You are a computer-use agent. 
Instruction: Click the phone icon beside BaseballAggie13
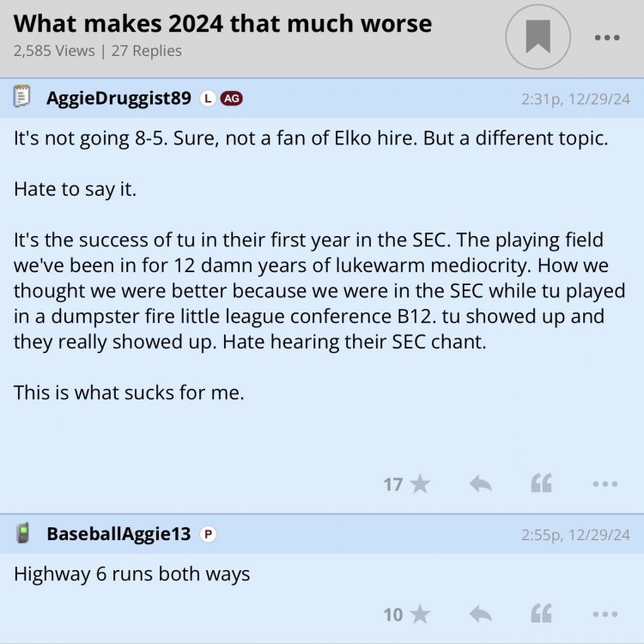coord(22,534)
